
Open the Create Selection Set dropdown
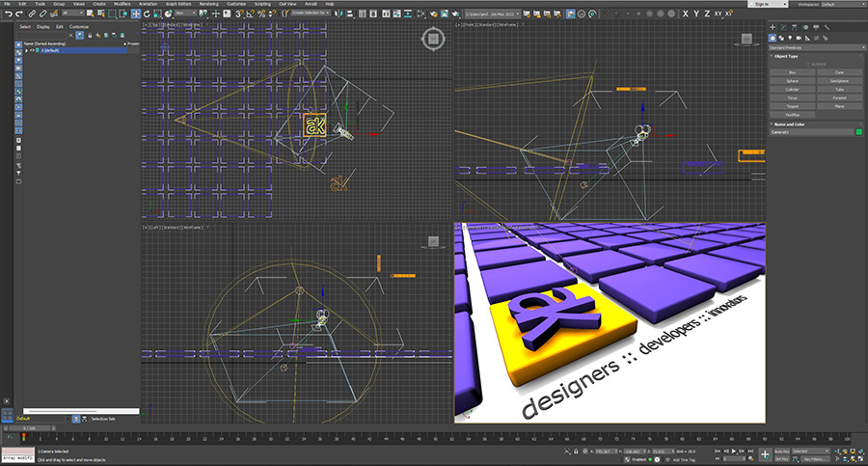[311, 13]
